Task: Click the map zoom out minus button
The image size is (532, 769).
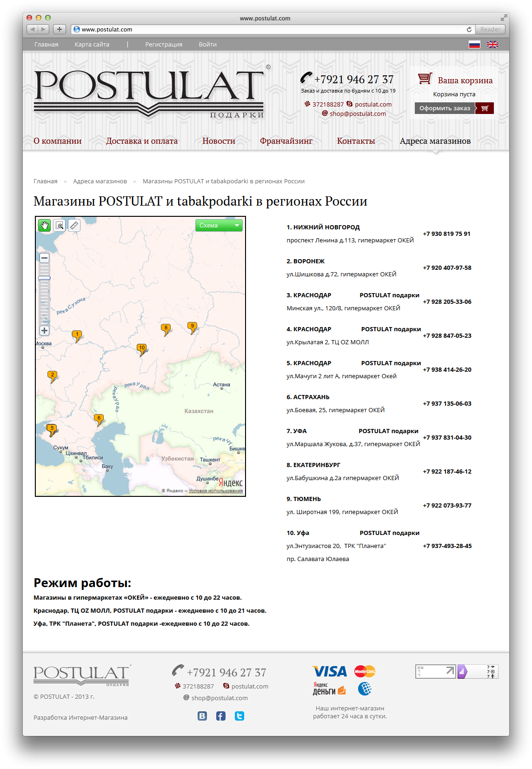Action: (44, 258)
